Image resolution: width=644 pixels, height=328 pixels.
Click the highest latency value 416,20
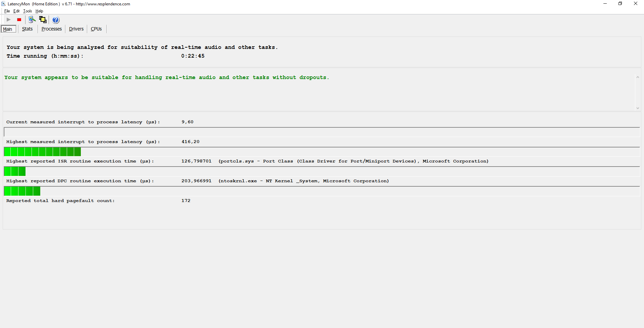click(x=191, y=142)
